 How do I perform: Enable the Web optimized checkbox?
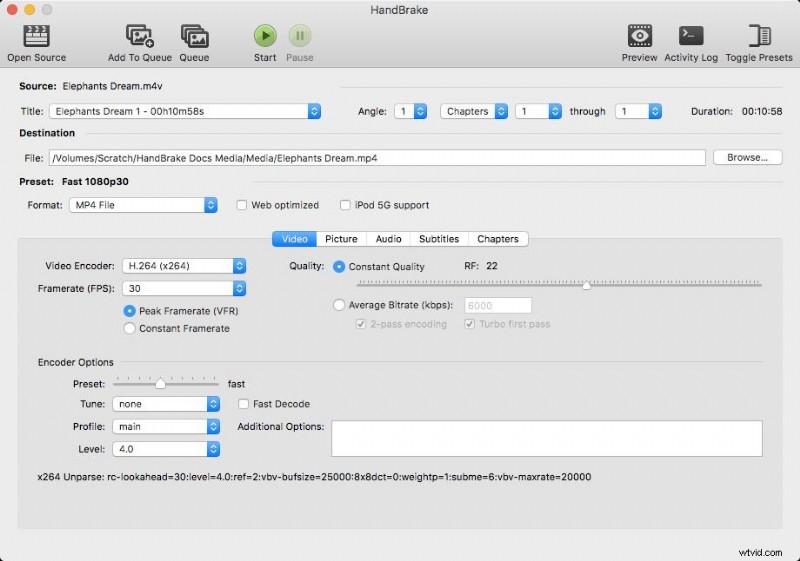(x=242, y=205)
